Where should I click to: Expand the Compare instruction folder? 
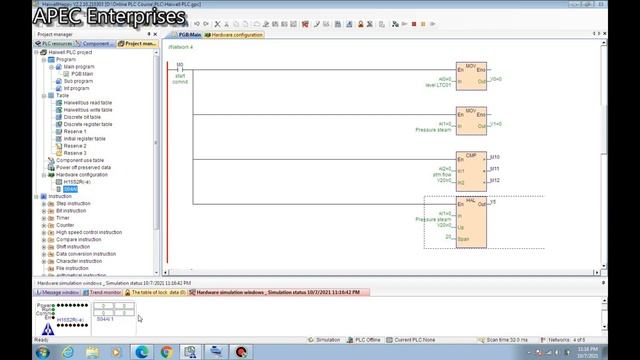pyautogui.click(x=44, y=240)
